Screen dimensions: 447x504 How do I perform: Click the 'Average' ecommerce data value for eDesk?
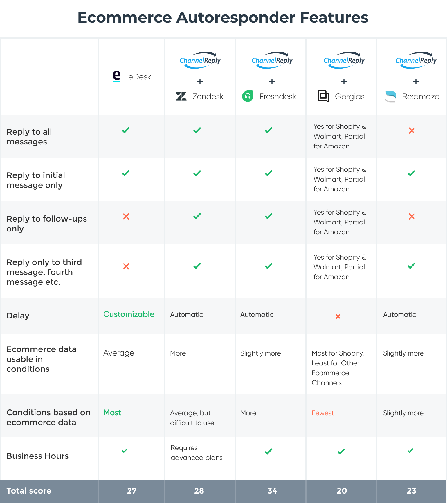click(x=119, y=353)
